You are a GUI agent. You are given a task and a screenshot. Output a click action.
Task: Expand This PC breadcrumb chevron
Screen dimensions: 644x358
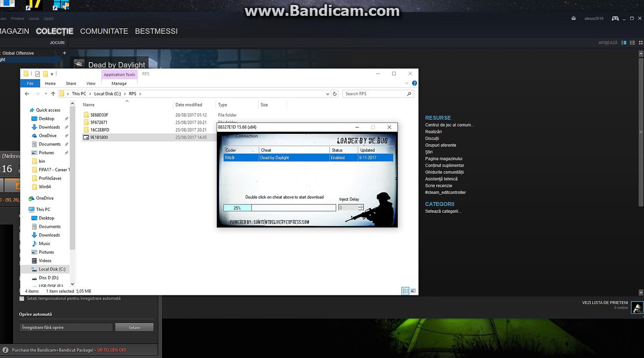[89, 93]
